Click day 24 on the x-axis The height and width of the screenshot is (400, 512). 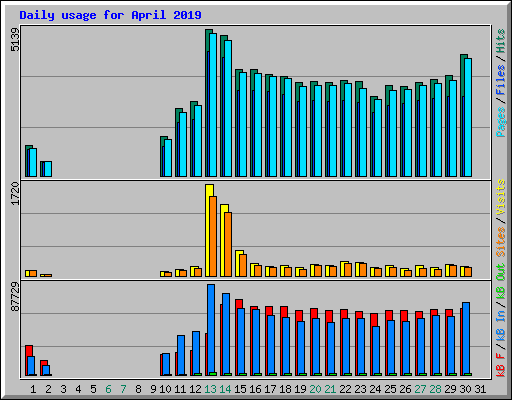[x=375, y=389]
